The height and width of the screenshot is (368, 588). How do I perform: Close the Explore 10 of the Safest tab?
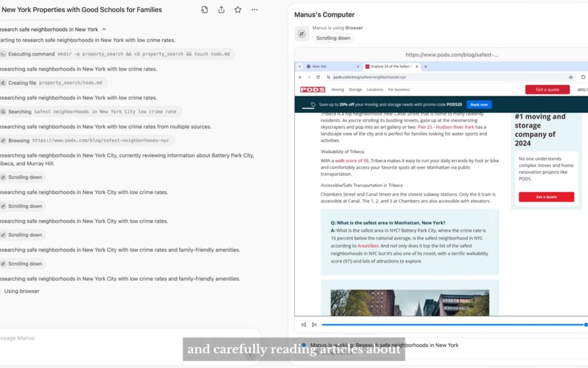(416, 67)
